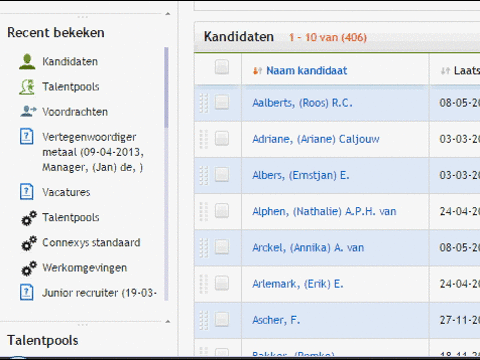
Task: Open candidate Alphen, (Nathalie) A.P.H. van
Action: tap(324, 211)
